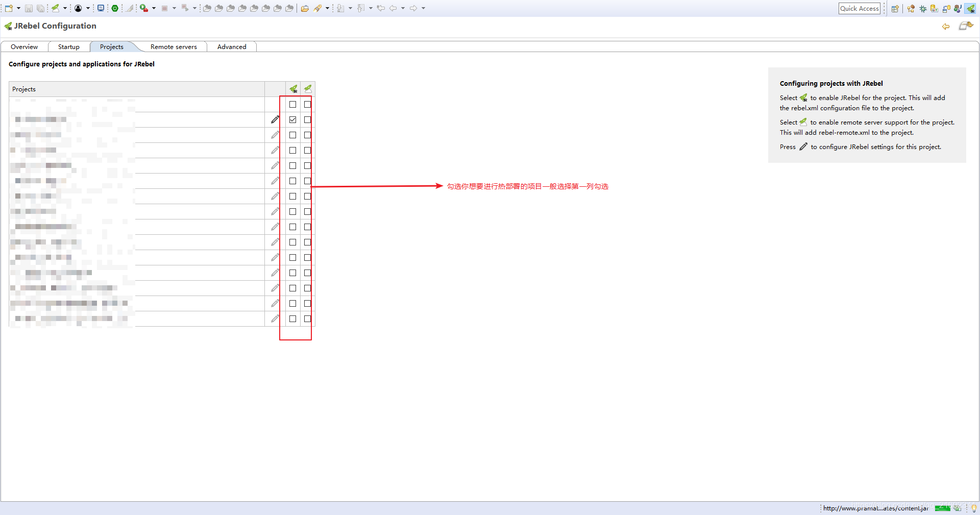Click the Previous Annotation icon

[x=361, y=8]
